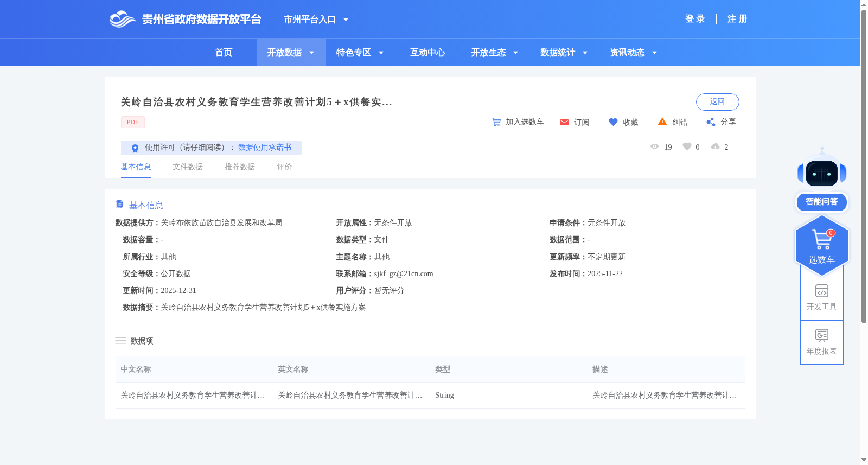Viewport: 868px width, 465px height.
Task: Click the 纠错 label
Action: (680, 123)
